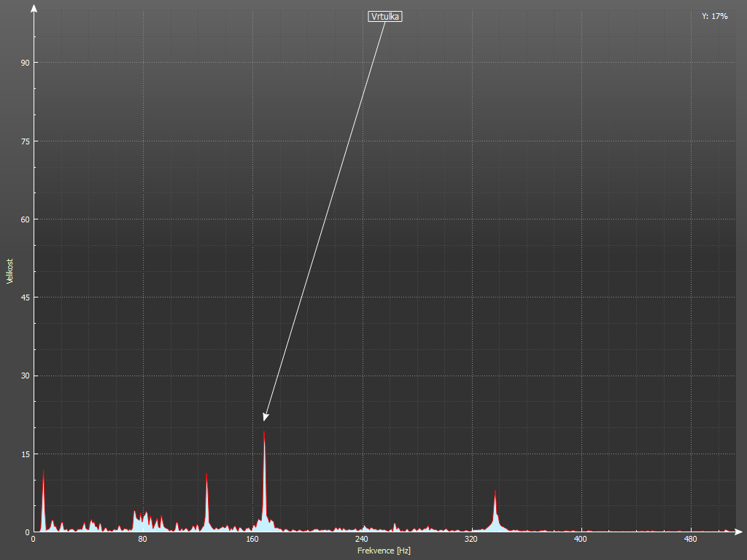The image size is (747, 560).
Task: Click the arrow tip atop the vertical axis
Action: tap(34, 9)
